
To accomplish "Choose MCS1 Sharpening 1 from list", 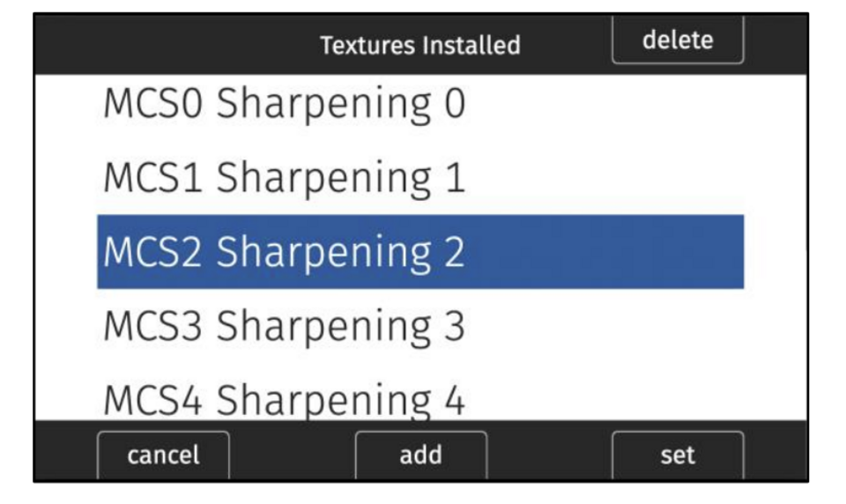I will (284, 178).
